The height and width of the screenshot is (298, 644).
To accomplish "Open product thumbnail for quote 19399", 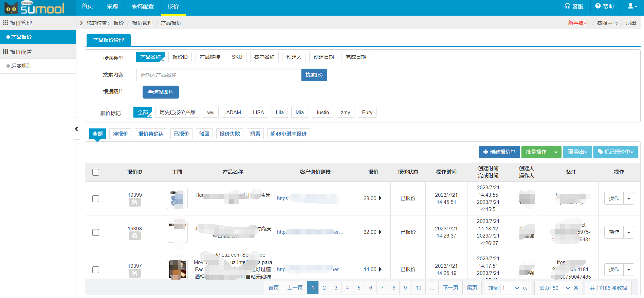I will coord(177,198).
